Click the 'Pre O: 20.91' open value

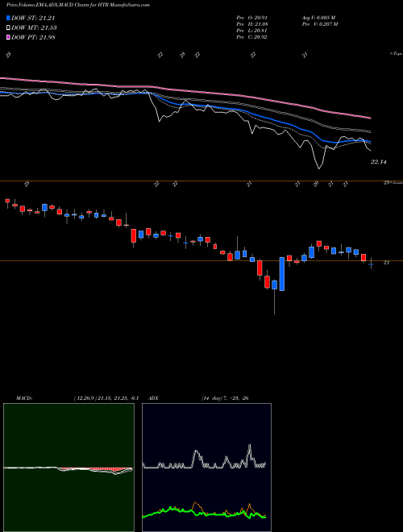(251, 18)
